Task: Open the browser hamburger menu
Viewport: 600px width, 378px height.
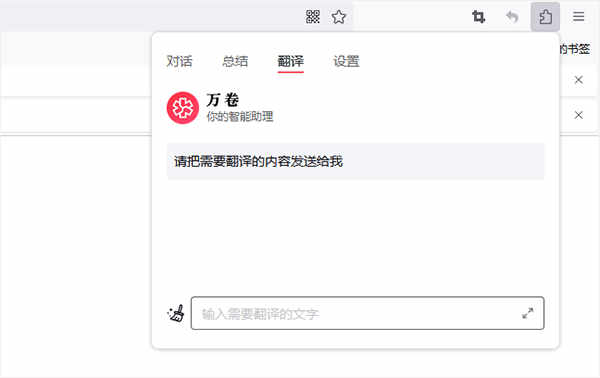Action: click(579, 16)
